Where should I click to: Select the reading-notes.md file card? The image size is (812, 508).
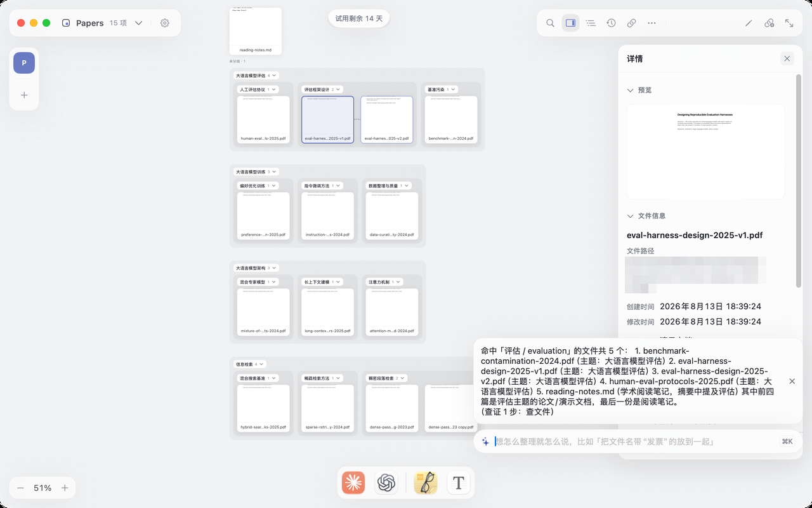pyautogui.click(x=256, y=31)
